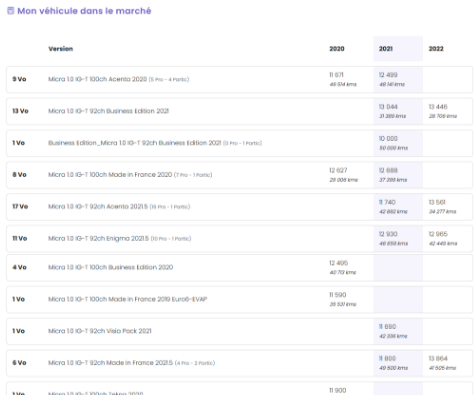Click the 12 495 price for 2020

pos(338,263)
